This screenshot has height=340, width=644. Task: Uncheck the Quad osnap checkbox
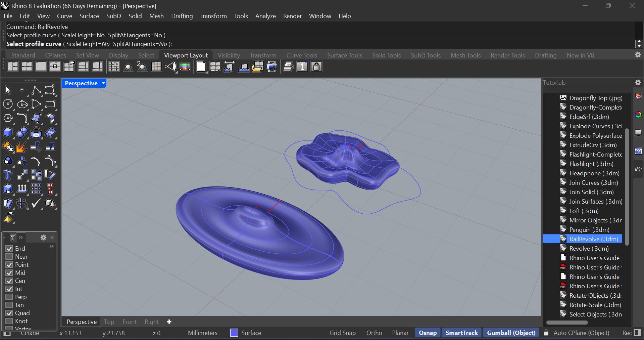click(x=9, y=313)
